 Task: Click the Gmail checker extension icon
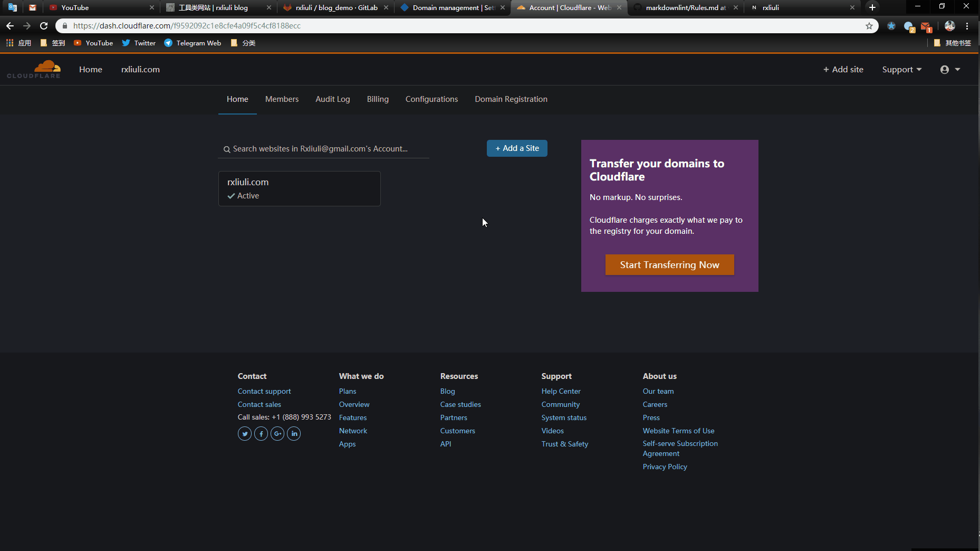pos(926,26)
